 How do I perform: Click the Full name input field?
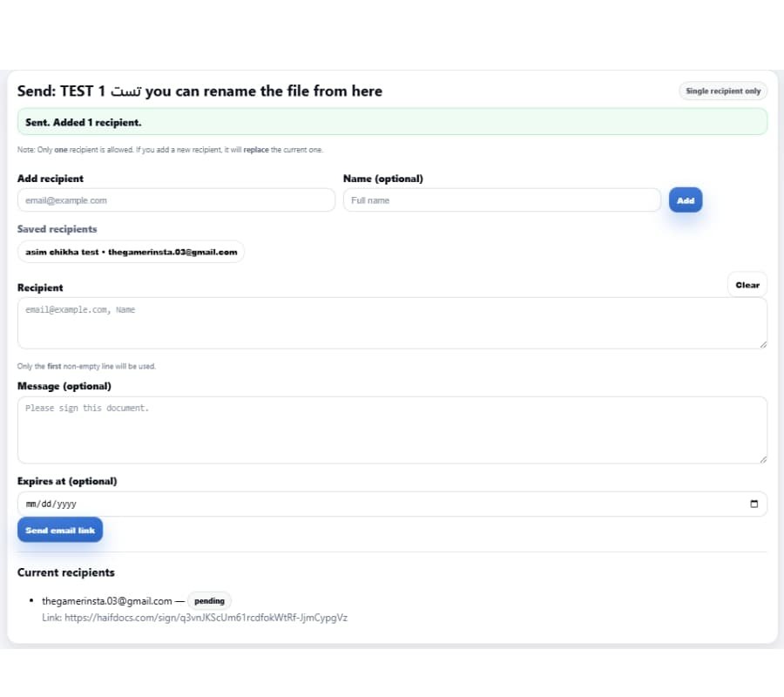tap(502, 200)
